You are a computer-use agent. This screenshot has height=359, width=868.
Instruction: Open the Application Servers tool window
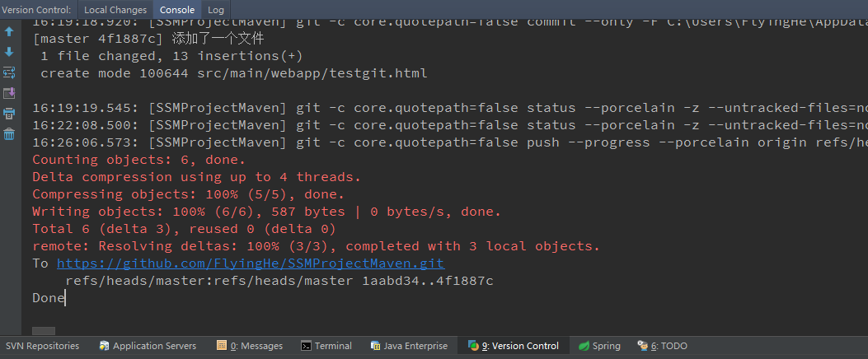[x=148, y=347]
